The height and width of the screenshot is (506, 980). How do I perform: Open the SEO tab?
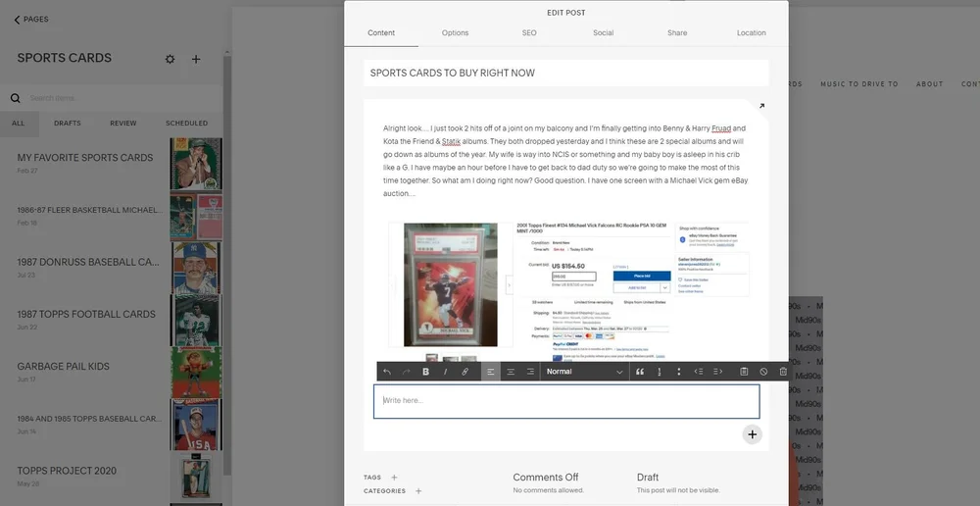pyautogui.click(x=529, y=33)
